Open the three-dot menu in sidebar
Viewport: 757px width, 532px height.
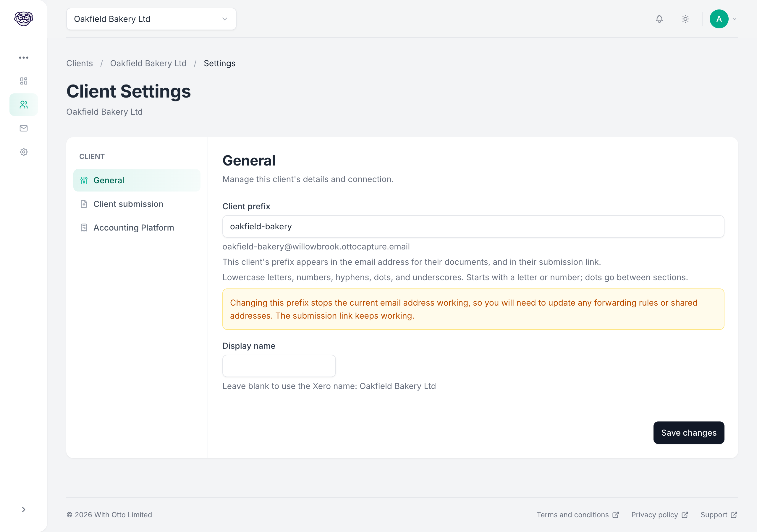(23, 58)
